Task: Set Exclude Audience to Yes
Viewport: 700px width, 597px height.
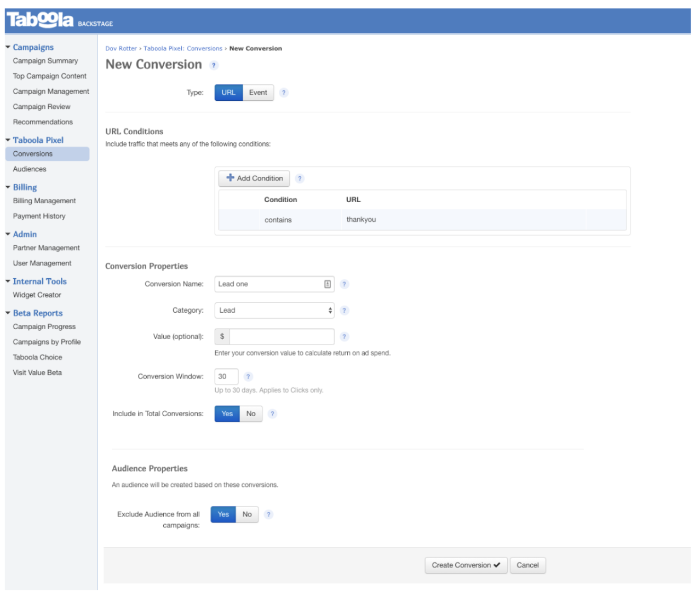Action: click(223, 515)
